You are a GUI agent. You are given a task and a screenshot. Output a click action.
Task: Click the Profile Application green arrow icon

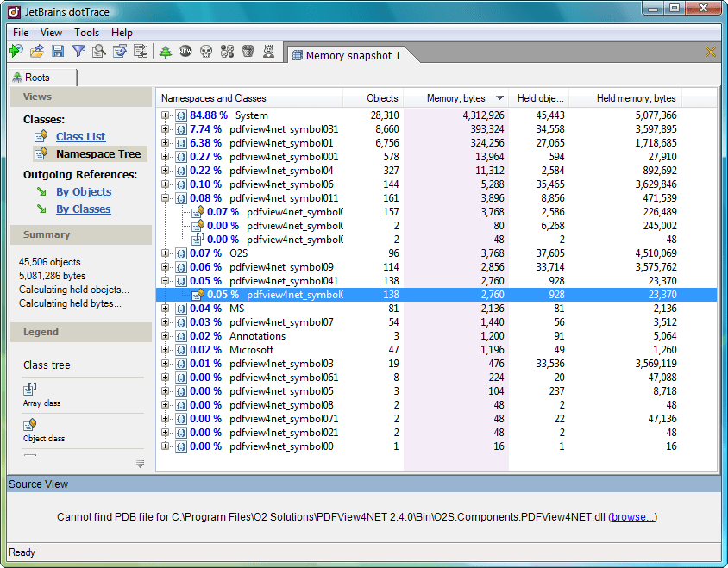16,52
